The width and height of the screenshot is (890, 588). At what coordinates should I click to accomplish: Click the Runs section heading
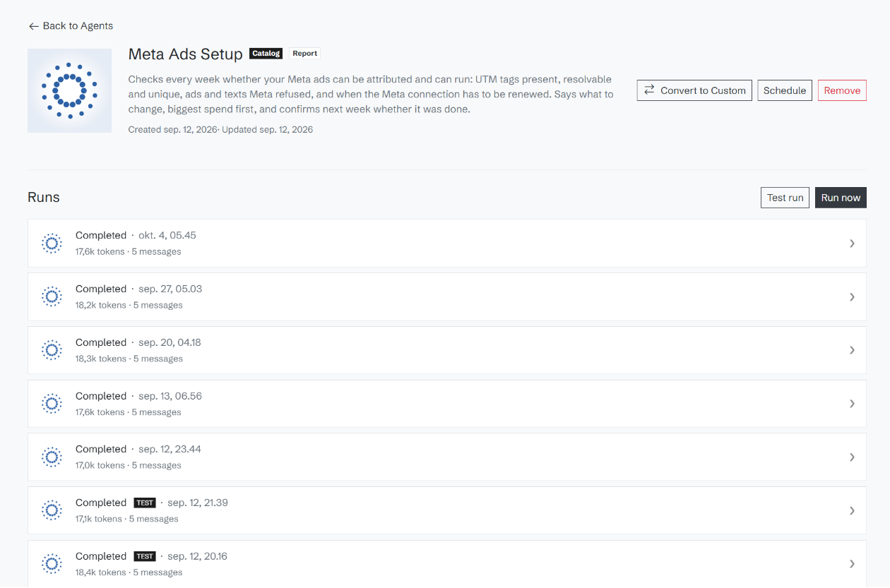[44, 198]
